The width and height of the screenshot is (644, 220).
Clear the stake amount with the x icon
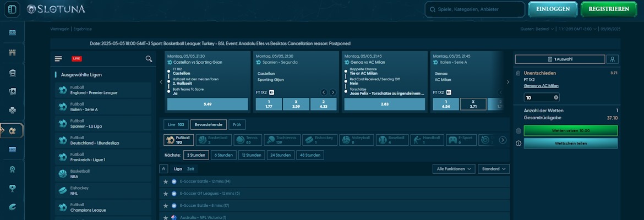(556, 97)
